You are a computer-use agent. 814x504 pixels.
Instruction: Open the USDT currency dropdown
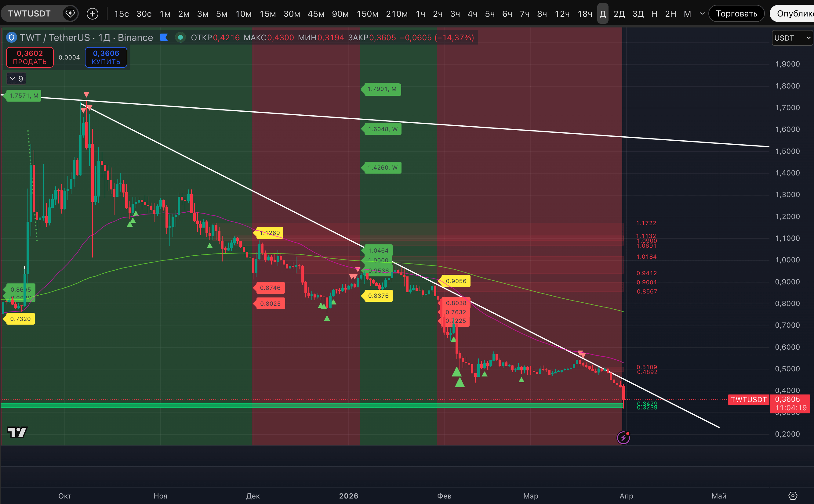[x=792, y=38]
